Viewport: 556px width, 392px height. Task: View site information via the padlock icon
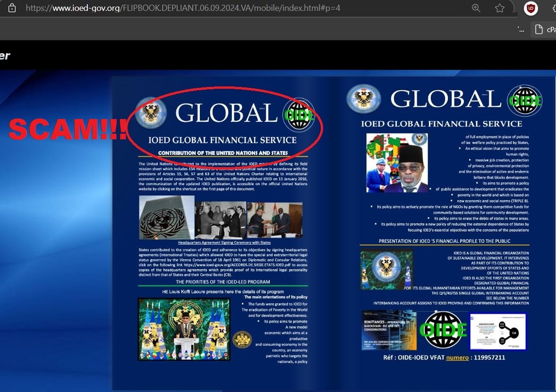tap(12, 8)
